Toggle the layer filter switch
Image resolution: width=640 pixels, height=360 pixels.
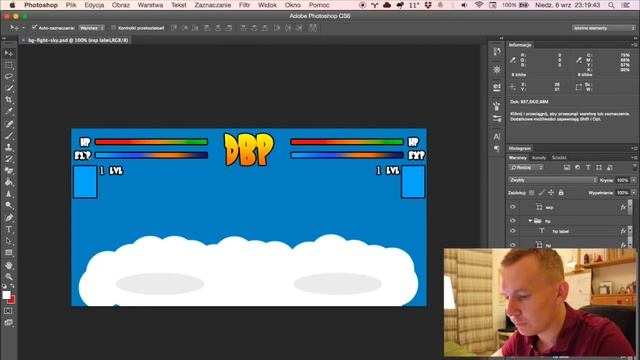tap(635, 167)
